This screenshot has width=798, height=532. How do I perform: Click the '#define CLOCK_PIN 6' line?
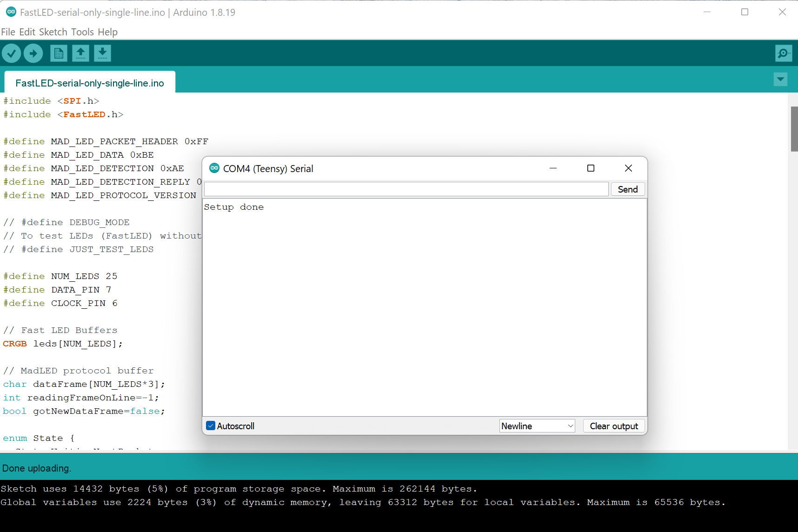60,303
